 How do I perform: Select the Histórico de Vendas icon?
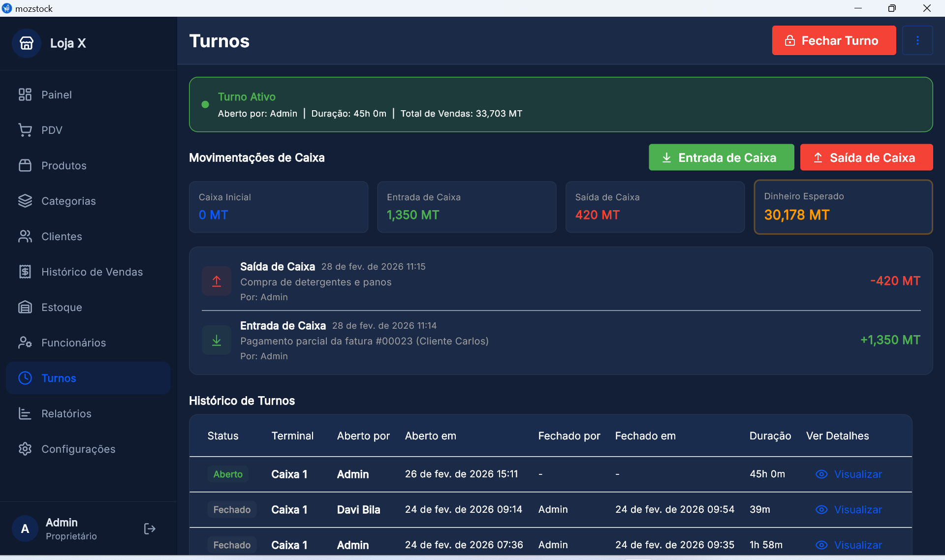coord(25,272)
